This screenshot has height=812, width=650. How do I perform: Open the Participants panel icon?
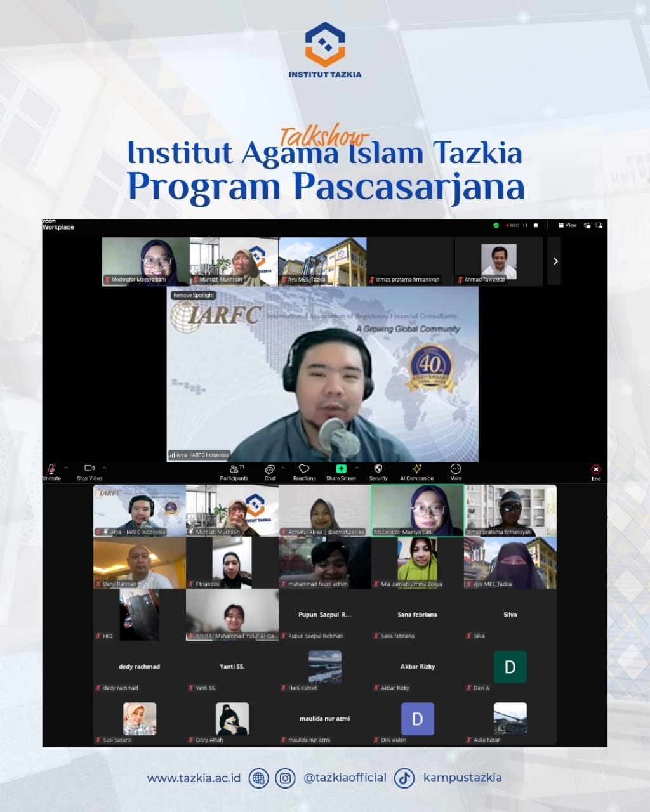[234, 469]
